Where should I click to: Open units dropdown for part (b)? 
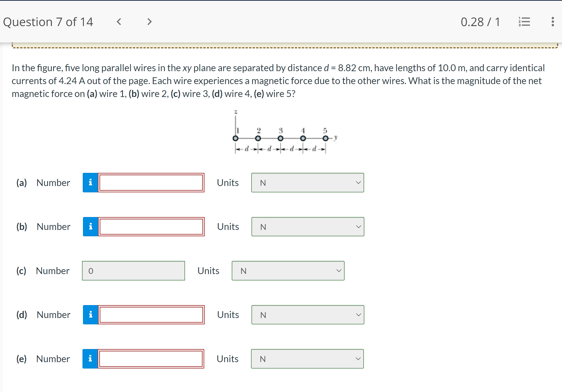click(x=308, y=227)
